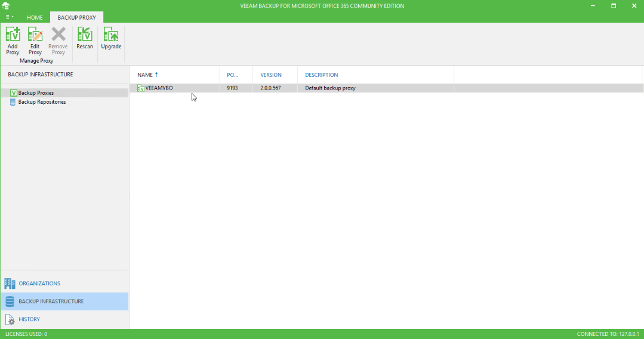Switch to the Backup Proxy tab
Viewport: 644px width, 339px height.
coord(76,18)
